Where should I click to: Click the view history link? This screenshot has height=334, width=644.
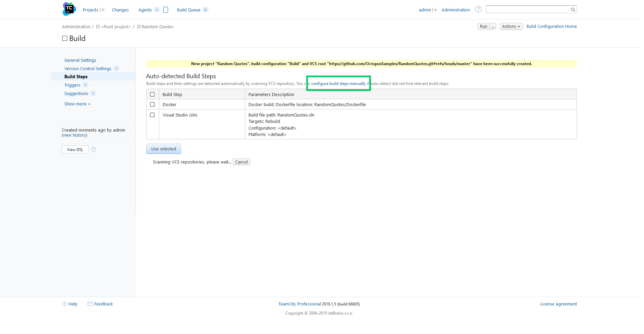(74, 135)
